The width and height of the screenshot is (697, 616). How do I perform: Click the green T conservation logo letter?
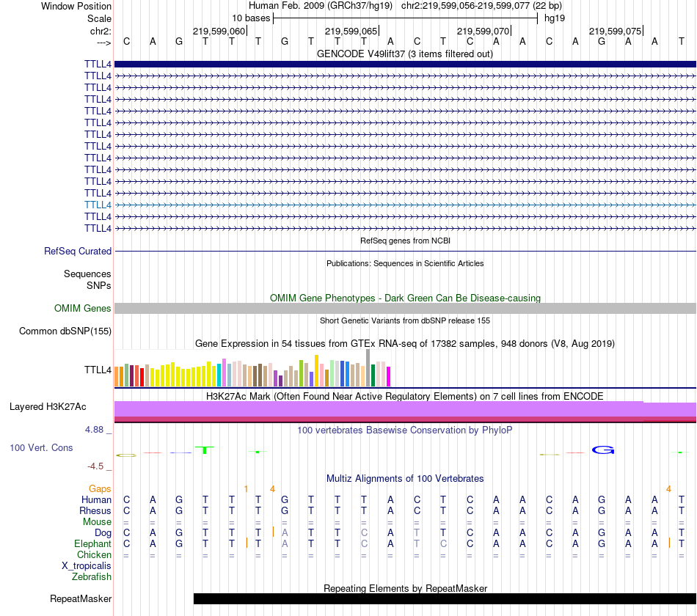pyautogui.click(x=205, y=450)
